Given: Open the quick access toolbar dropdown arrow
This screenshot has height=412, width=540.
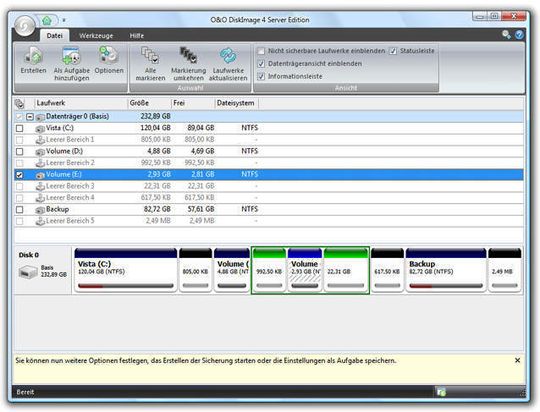Looking at the screenshot, I should 64,21.
